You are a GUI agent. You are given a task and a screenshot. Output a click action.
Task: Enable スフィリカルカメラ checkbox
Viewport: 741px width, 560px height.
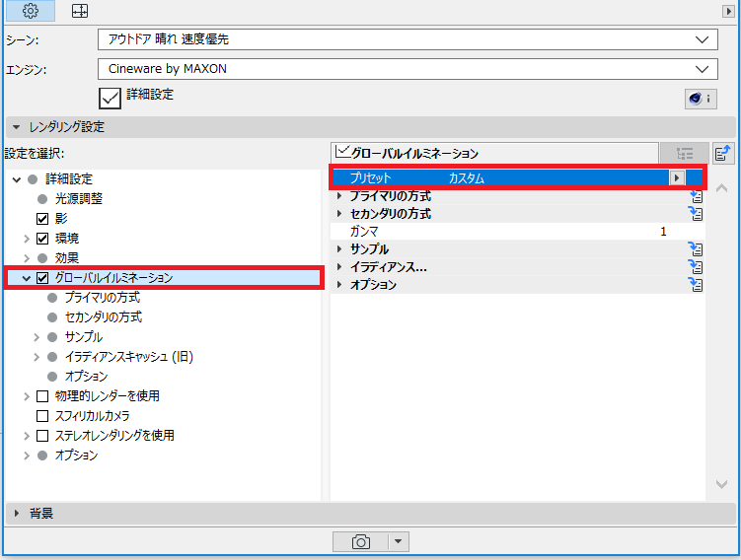click(42, 416)
